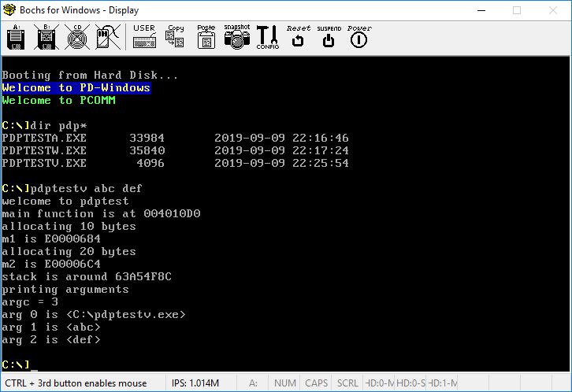Click the 'dir pdp*' command line
Image resolution: width=572 pixels, height=392 pixels.
[x=44, y=126]
